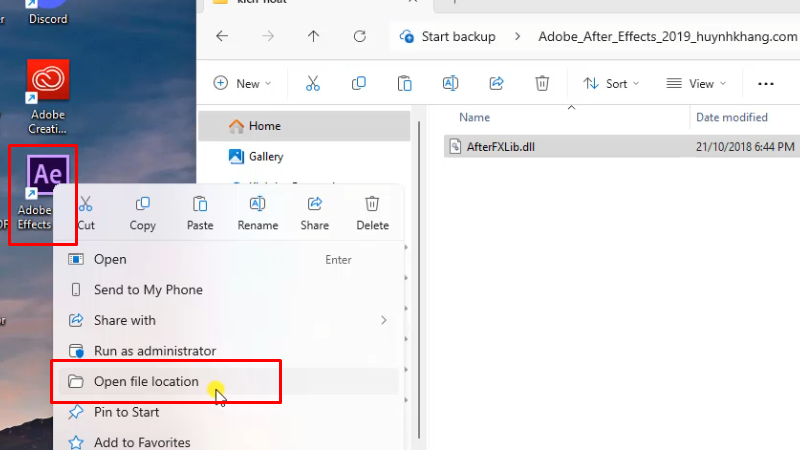Viewport: 800px width, 450px height.
Task: Choose Pin to Start
Action: pos(228,412)
